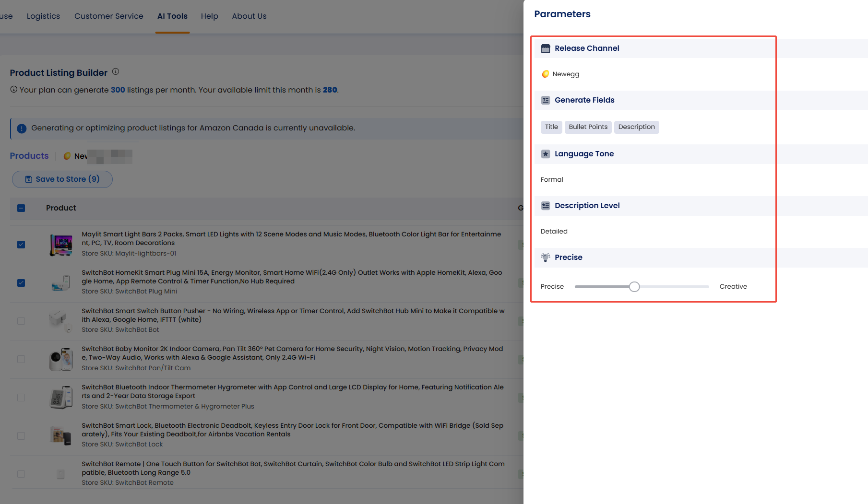Click Store SKU: SwitchBot Lock

pyautogui.click(x=122, y=445)
